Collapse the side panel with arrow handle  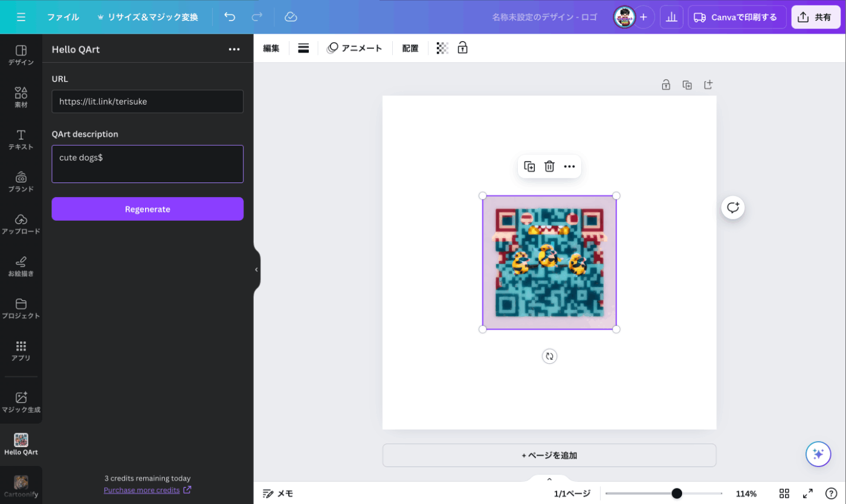point(256,270)
